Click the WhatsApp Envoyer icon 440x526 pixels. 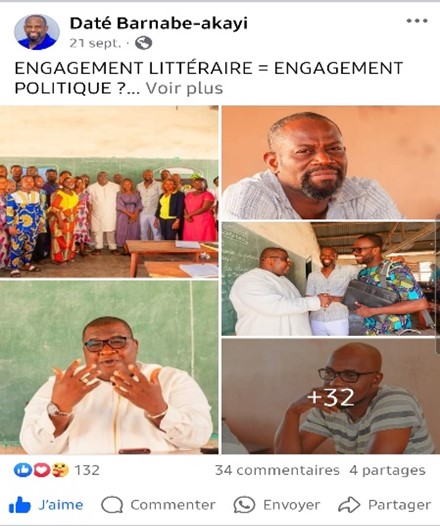tap(244, 505)
